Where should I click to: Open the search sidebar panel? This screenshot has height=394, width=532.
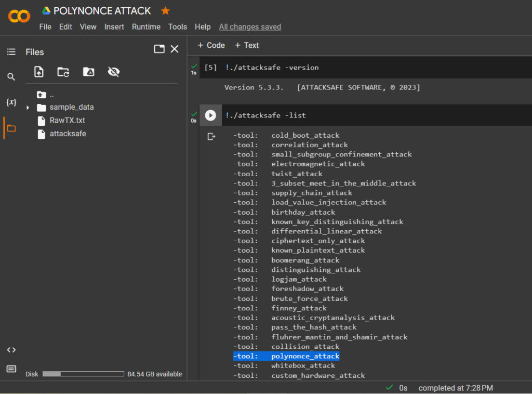pyautogui.click(x=11, y=77)
